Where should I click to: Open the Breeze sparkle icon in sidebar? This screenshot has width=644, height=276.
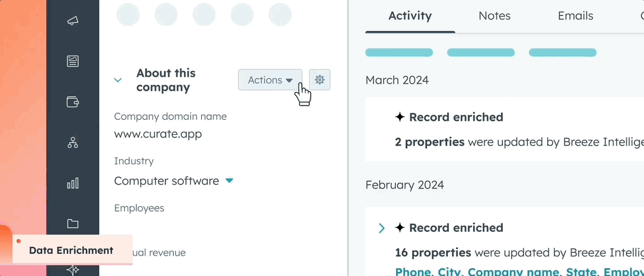[x=72, y=270]
